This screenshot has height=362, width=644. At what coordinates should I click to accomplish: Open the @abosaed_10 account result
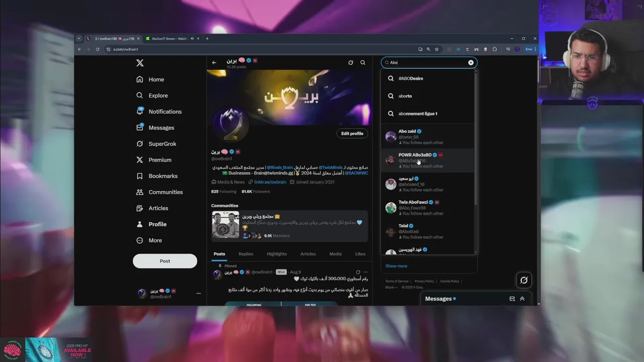coord(427,184)
